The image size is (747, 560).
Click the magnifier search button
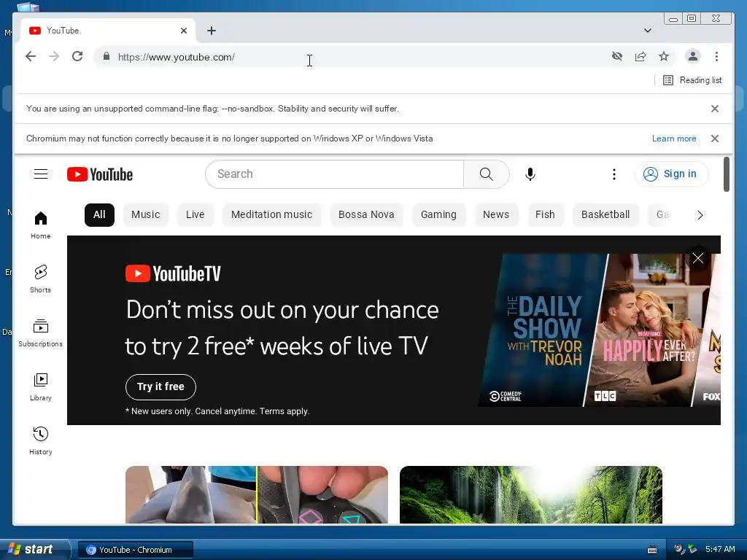486,174
